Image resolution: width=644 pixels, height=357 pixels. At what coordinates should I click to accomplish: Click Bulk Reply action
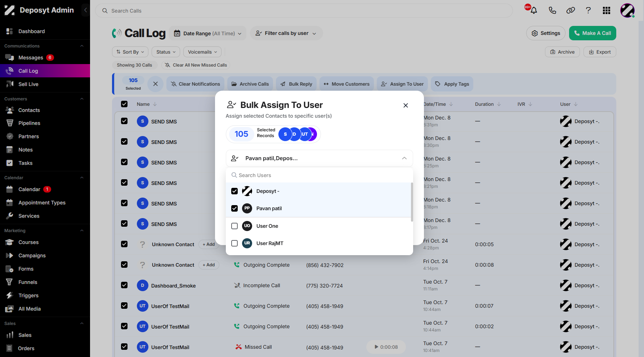(x=296, y=84)
